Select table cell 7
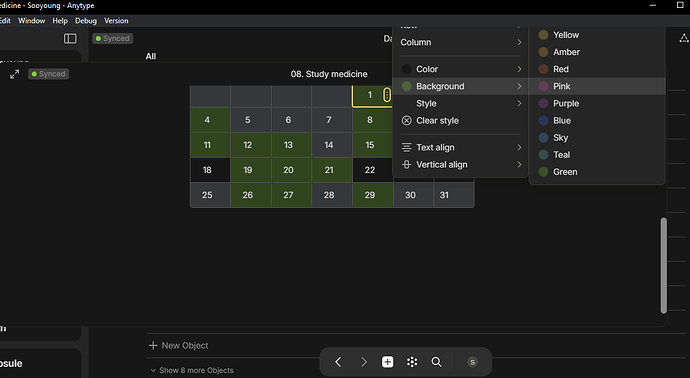The width and height of the screenshot is (690, 378). point(332,120)
